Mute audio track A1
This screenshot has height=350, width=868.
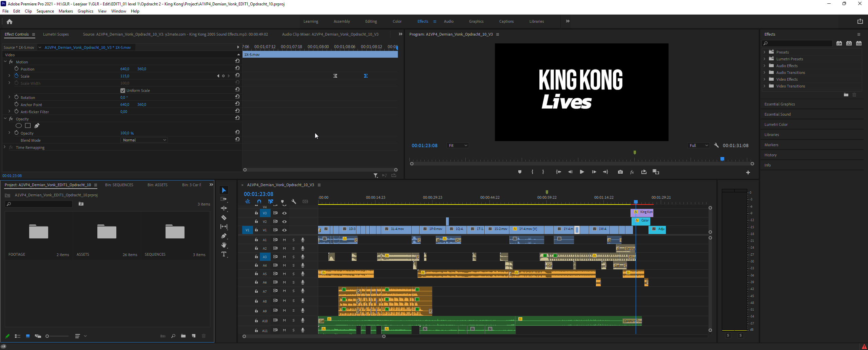(x=285, y=240)
